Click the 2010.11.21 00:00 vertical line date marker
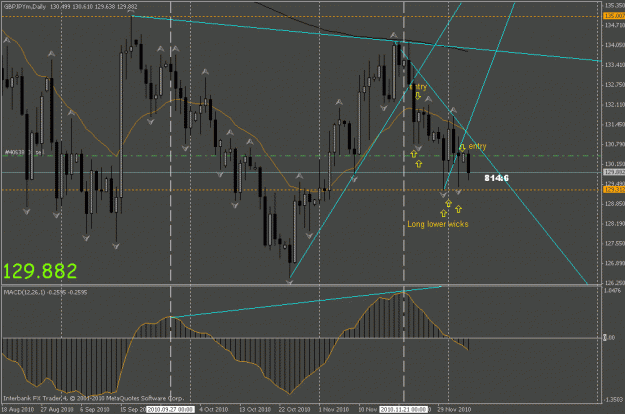625x414 pixels. 403,409
